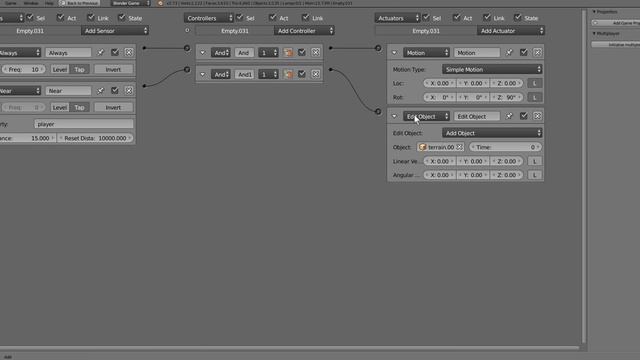Image resolution: width=640 pixels, height=360 pixels.
Task: Toggle local L button for Loc row
Action: point(535,83)
